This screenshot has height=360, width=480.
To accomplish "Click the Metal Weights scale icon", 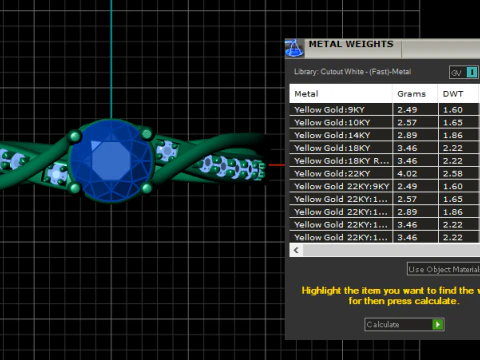I will (x=294, y=48).
